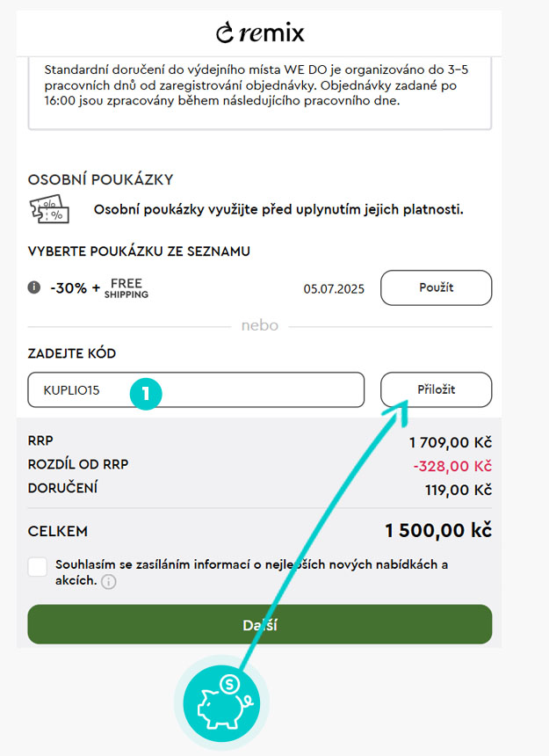Click the CELKEM total 1 500,00 Kč
This screenshot has height=756, width=549.
[x=438, y=530]
